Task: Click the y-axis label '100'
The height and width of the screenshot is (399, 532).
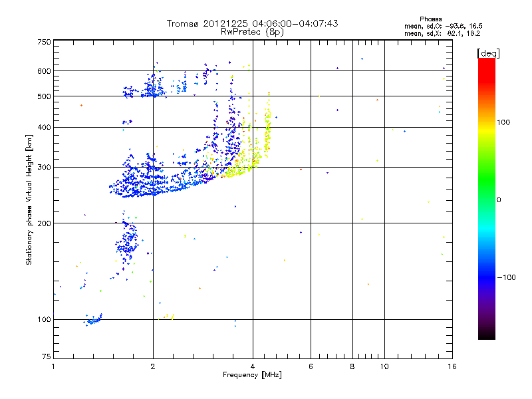Action: (44, 319)
